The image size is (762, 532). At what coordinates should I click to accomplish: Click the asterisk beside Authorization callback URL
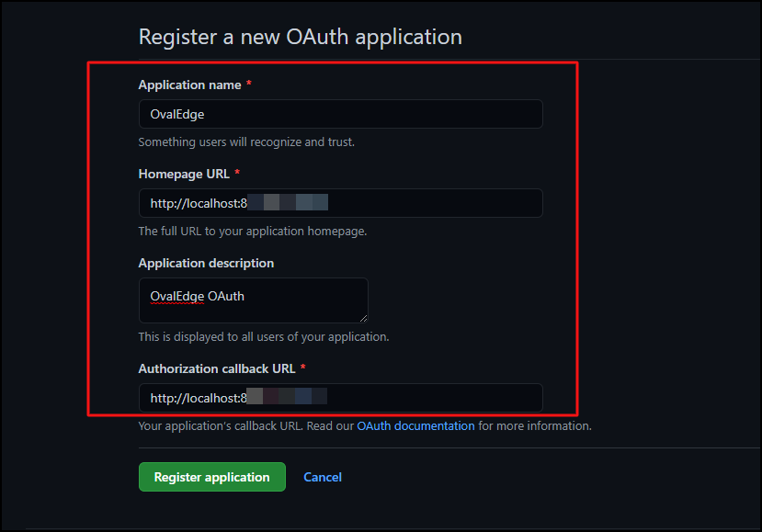(303, 368)
